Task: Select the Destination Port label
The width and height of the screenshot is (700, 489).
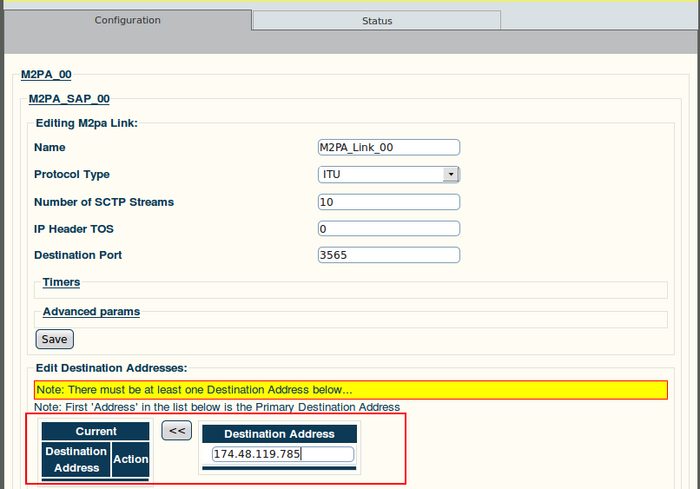Action: pyautogui.click(x=78, y=255)
